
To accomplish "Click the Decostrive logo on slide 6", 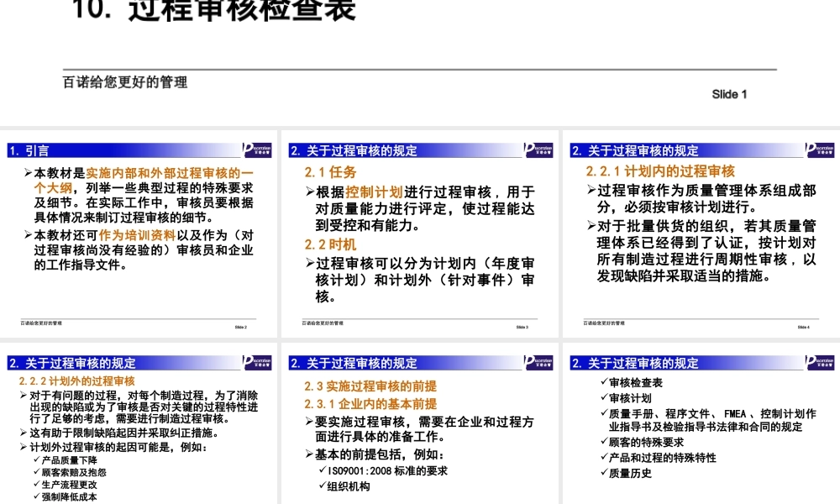I will tap(540, 364).
